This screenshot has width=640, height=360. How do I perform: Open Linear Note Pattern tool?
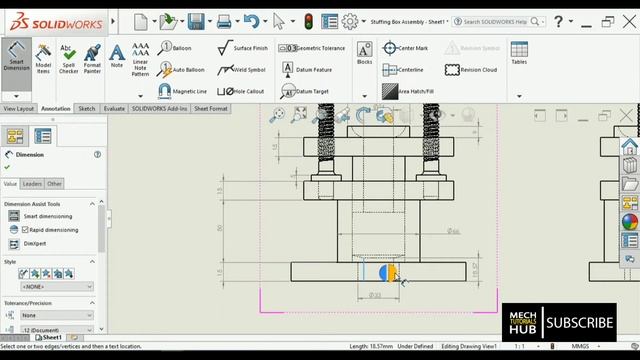click(140, 59)
